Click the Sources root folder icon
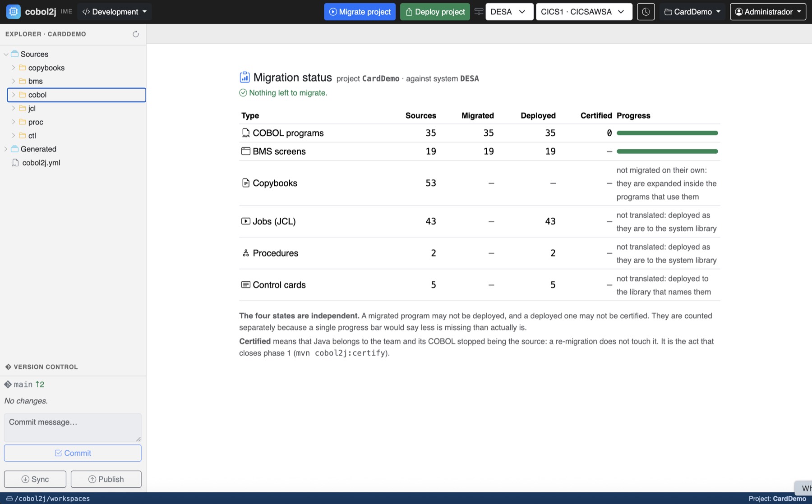 (14, 54)
